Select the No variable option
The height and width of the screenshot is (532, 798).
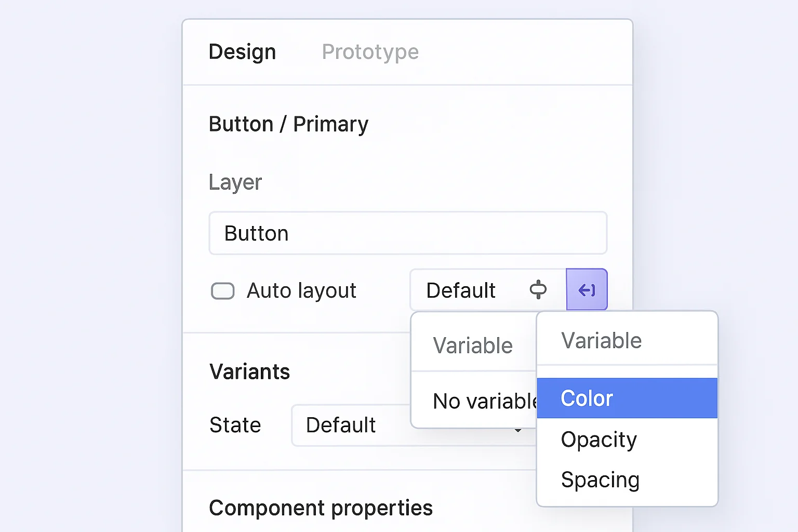click(x=483, y=401)
